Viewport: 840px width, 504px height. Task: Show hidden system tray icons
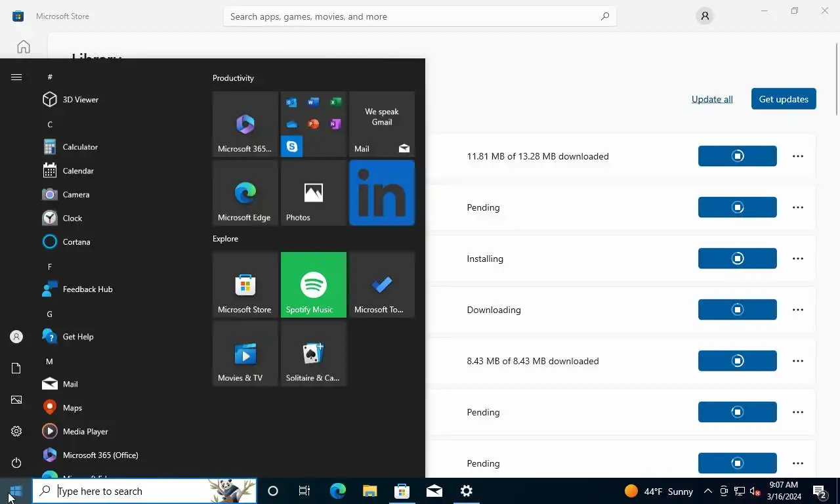click(x=708, y=491)
